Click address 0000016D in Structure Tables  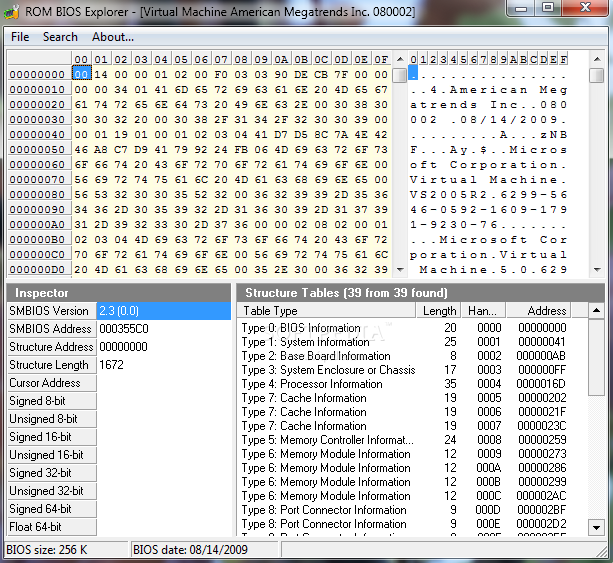pyautogui.click(x=541, y=384)
